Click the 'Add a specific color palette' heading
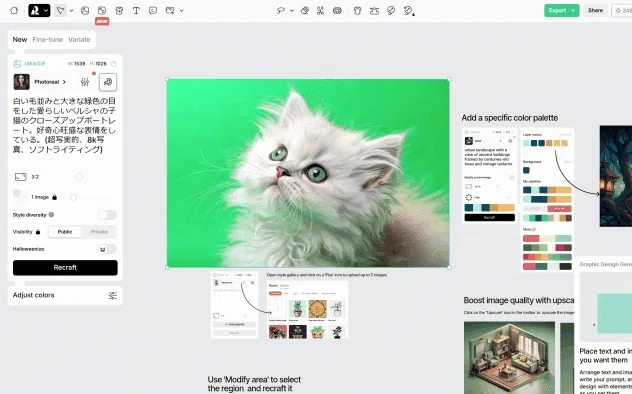Image resolution: width=632 pixels, height=394 pixels. tap(509, 118)
